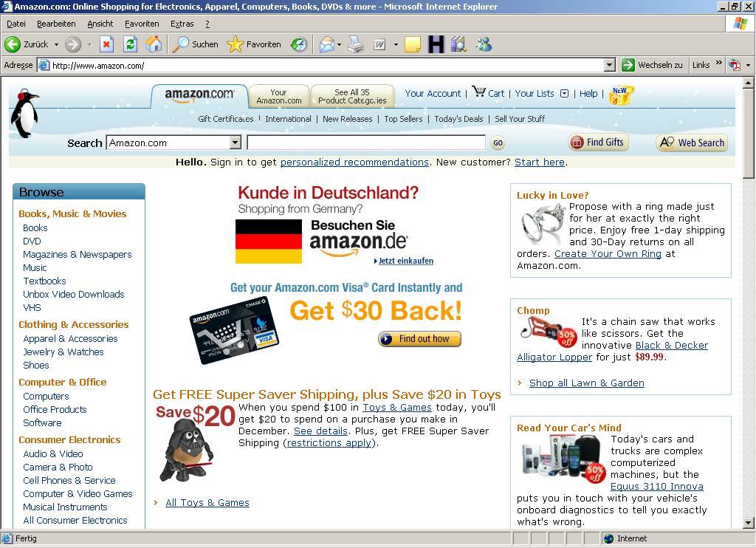Open the dropdown arrow after Word icon
Screen dimensions: 756x548
[396, 44]
